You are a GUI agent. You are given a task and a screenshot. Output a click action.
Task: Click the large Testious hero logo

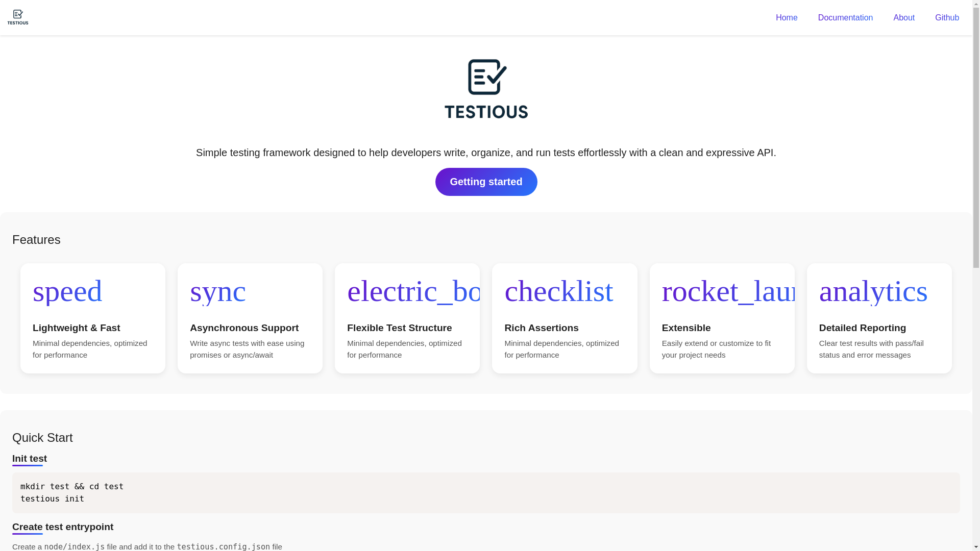click(x=486, y=89)
